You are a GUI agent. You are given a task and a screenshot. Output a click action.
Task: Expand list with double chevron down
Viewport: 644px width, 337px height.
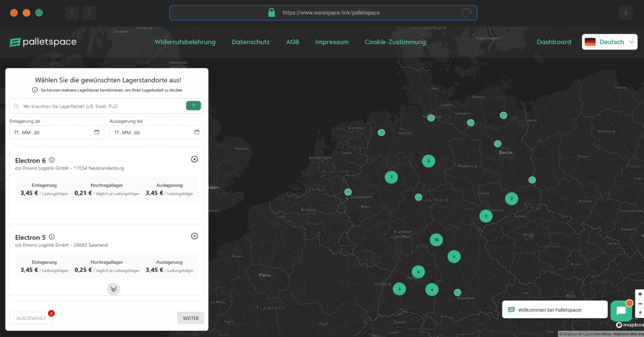coord(114,289)
